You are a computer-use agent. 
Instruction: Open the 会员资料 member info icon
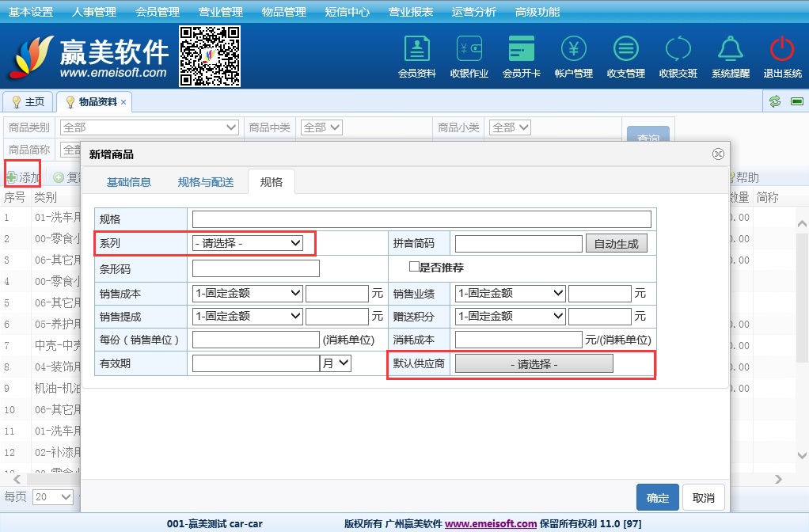[416, 49]
